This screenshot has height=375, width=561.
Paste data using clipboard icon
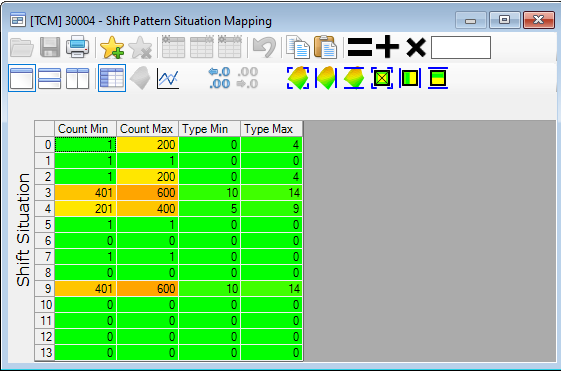point(325,47)
